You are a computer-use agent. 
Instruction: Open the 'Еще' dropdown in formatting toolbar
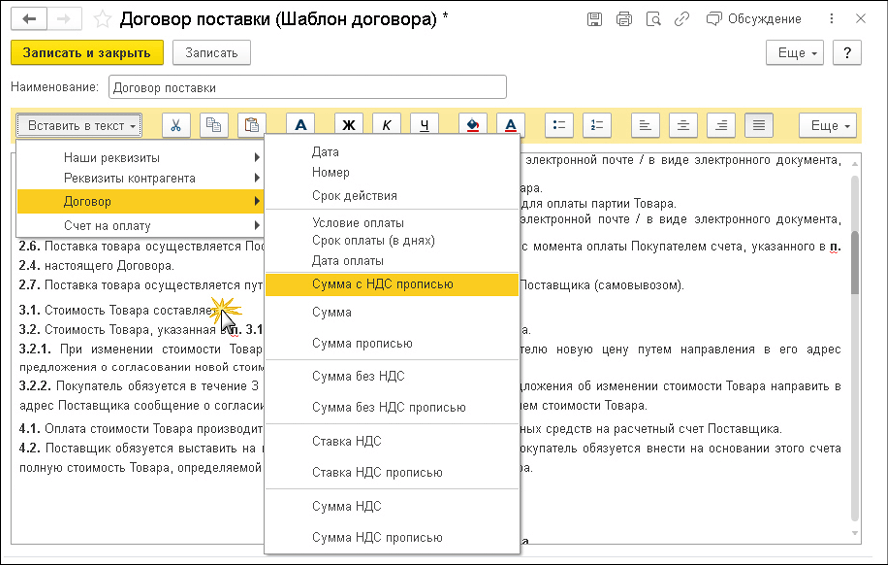point(827,125)
